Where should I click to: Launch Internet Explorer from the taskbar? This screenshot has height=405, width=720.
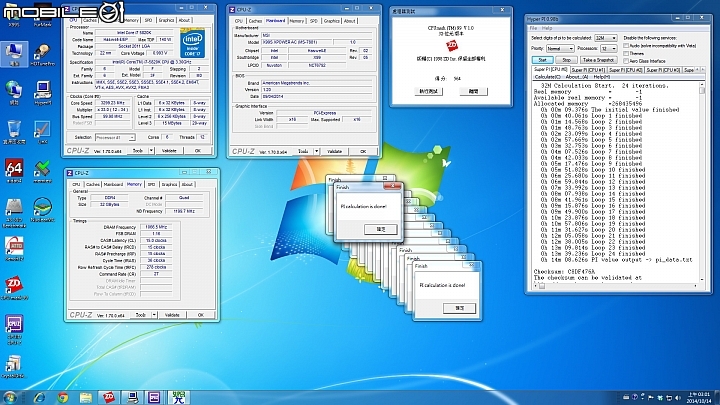click(39, 397)
